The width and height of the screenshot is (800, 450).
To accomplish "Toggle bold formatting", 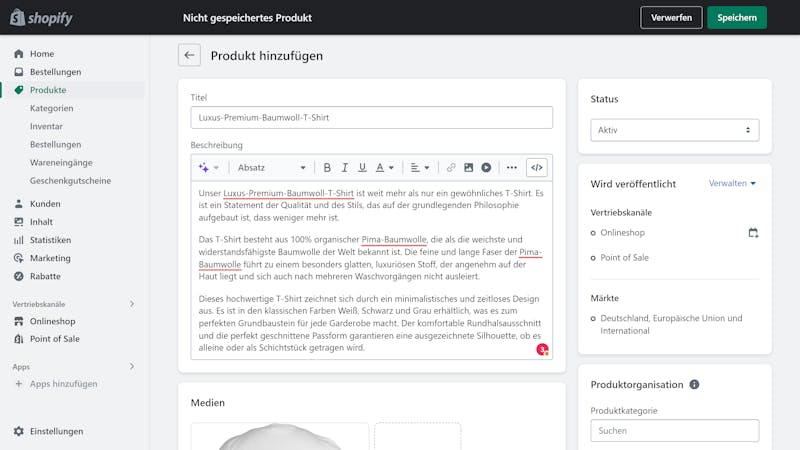I will (327, 167).
